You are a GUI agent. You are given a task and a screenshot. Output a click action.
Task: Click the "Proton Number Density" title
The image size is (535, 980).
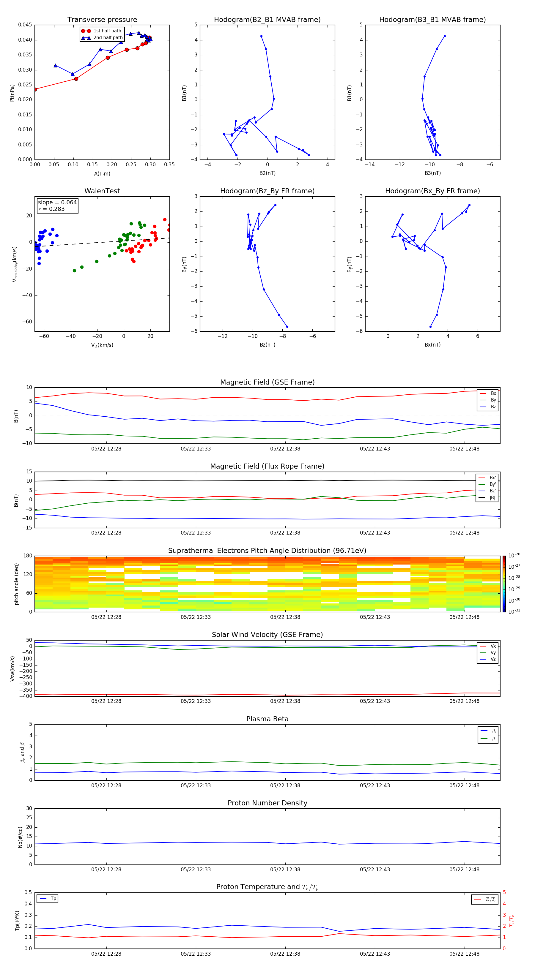pos(267,804)
